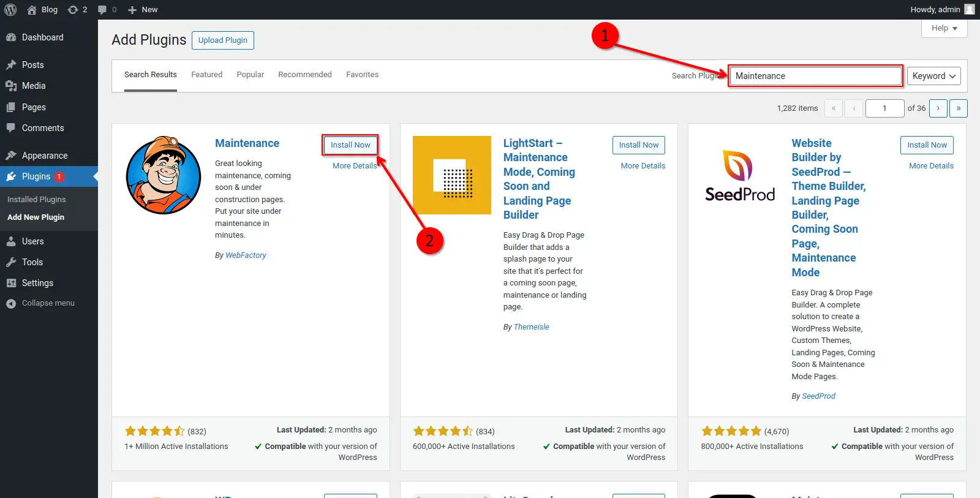
Task: Open Posts in sidebar
Action: [x=49, y=65]
